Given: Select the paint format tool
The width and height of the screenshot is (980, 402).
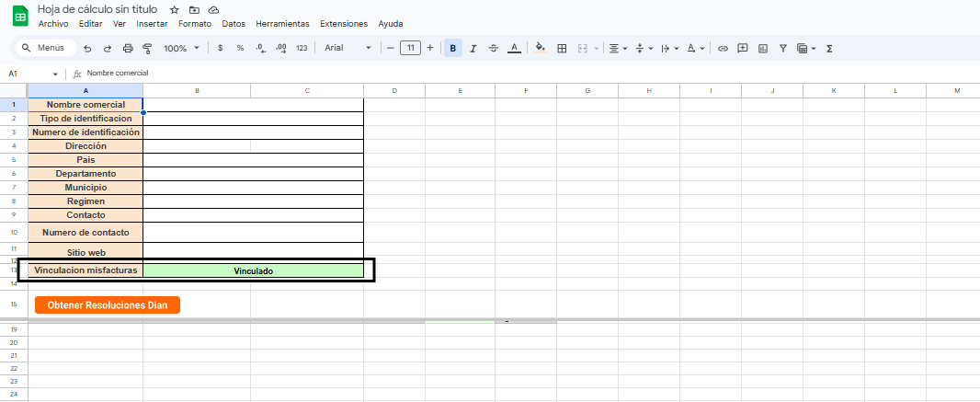Looking at the screenshot, I should click(146, 48).
